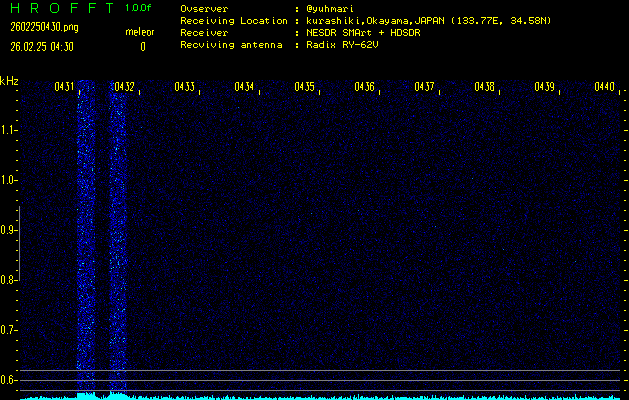Click the bright signal burst after 0431
Viewport: 629px width, 400px height.
(x=86, y=240)
